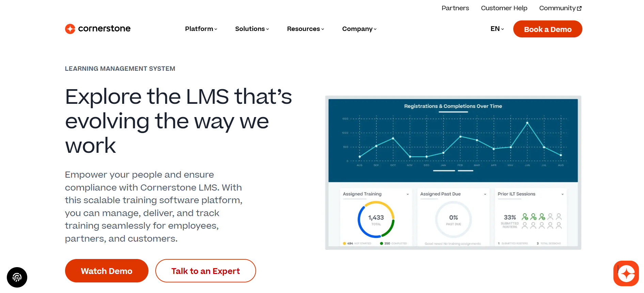Expand the Solutions menu
The image size is (644, 293).
point(252,29)
